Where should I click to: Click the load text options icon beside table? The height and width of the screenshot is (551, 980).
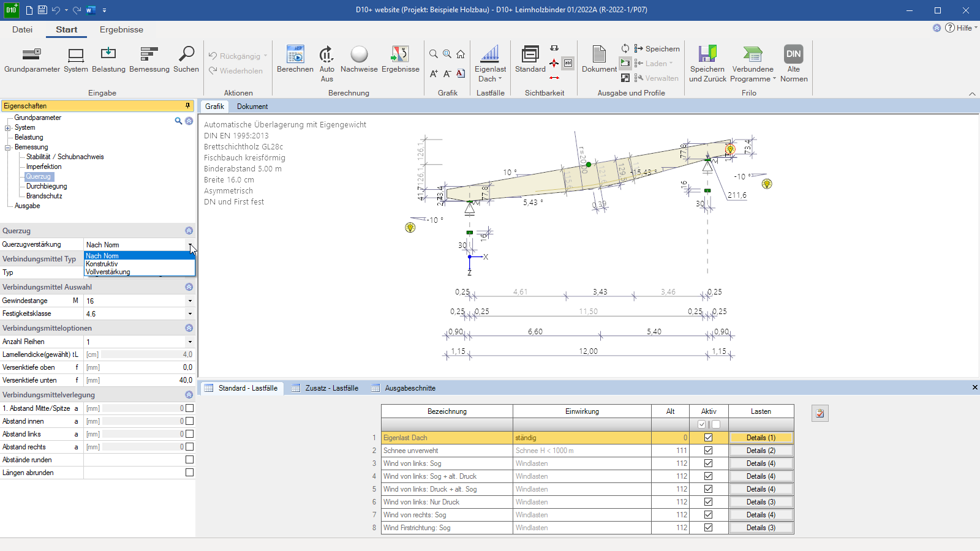click(820, 413)
